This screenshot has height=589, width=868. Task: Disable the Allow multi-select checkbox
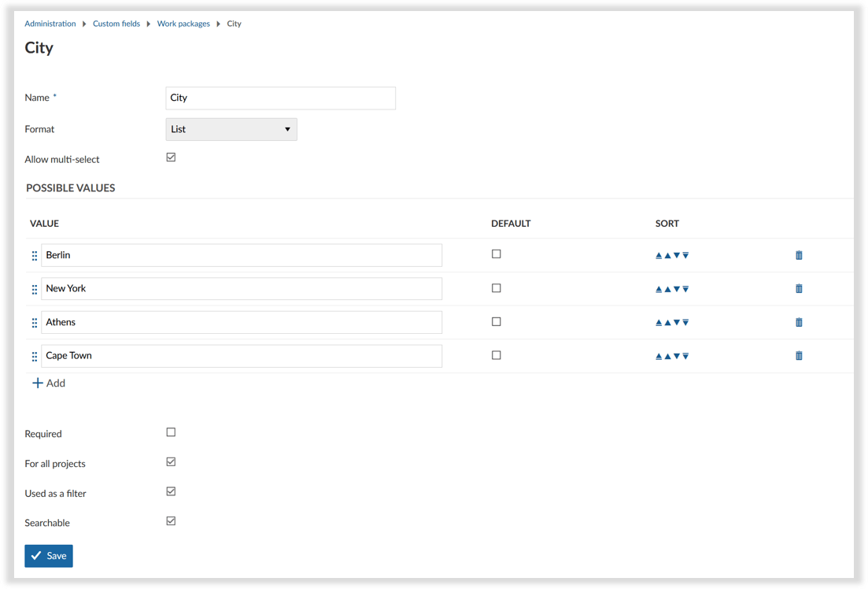(171, 157)
